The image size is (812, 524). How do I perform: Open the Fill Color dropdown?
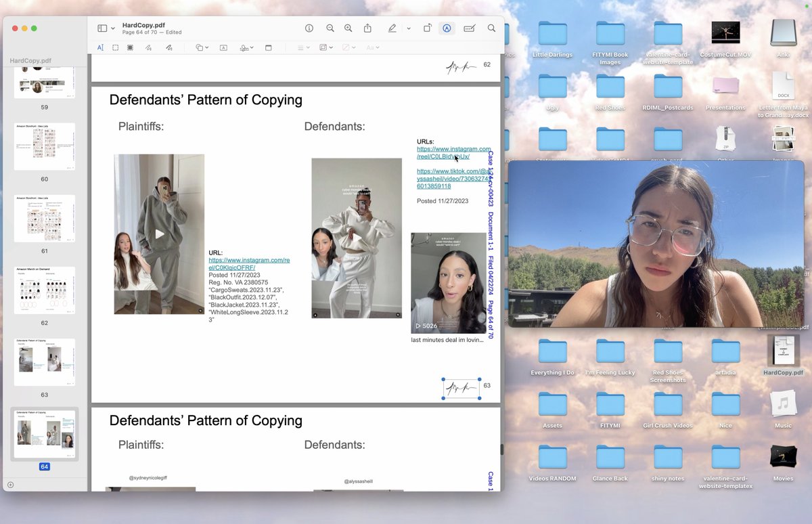click(x=348, y=47)
